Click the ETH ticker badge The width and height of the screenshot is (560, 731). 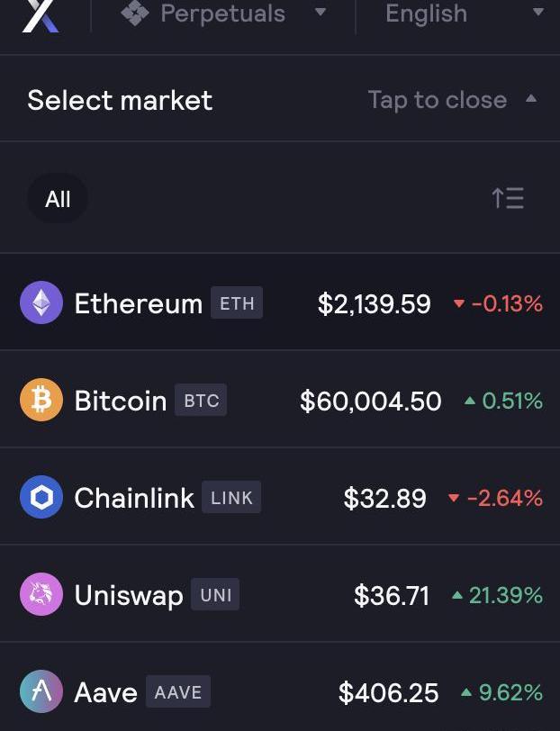coord(237,303)
